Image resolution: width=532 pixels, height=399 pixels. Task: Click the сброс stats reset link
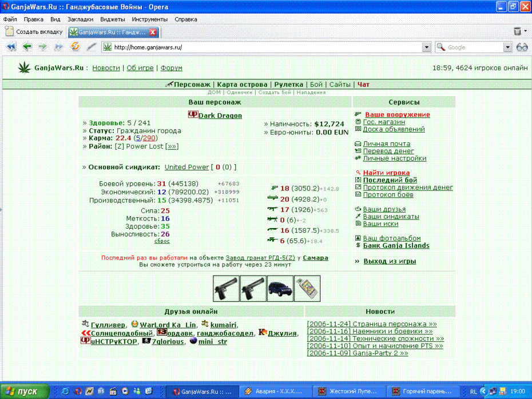[x=162, y=241]
